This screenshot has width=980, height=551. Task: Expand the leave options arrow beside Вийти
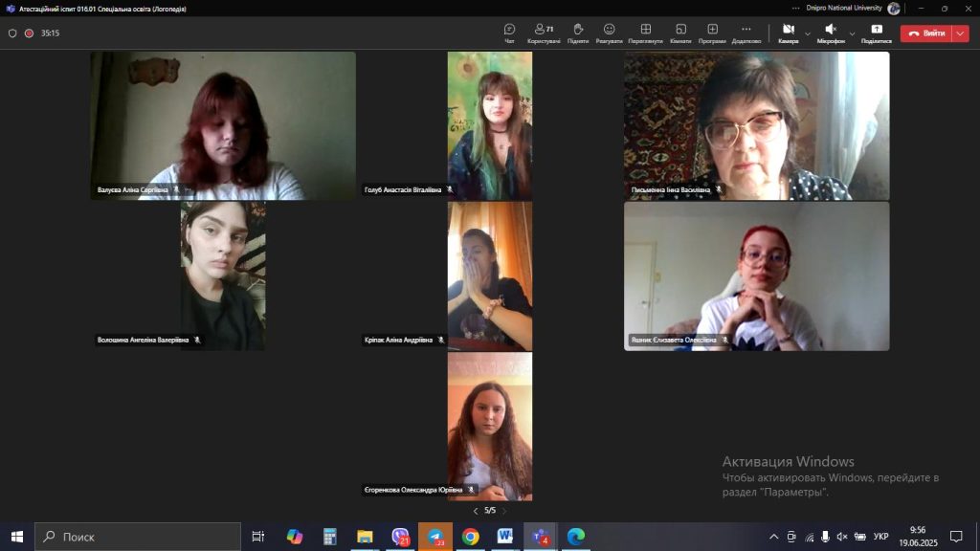(x=961, y=33)
